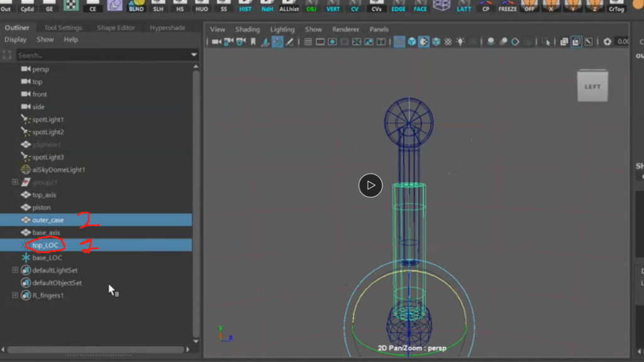
Task: Open the Outliner Show menu
Action: point(45,40)
